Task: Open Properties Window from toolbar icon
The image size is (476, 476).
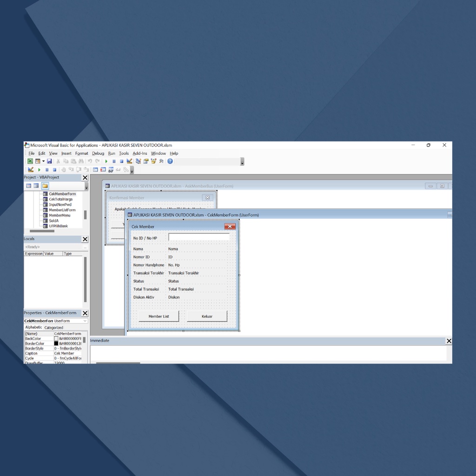Action: [x=145, y=161]
